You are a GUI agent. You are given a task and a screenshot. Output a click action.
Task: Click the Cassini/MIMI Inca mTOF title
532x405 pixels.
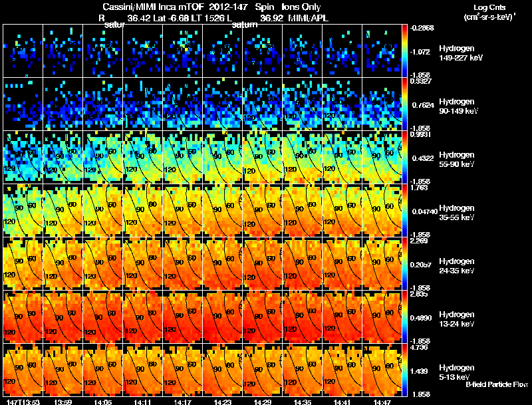click(154, 7)
